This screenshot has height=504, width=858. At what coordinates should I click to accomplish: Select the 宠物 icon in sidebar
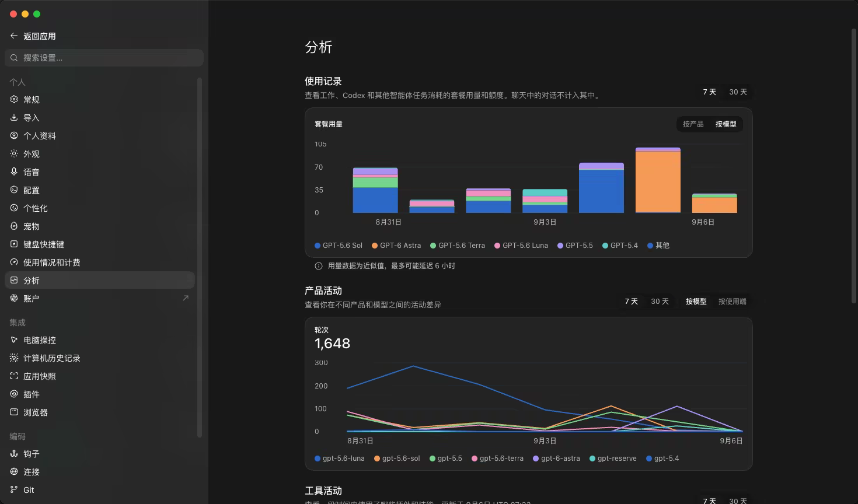(14, 226)
